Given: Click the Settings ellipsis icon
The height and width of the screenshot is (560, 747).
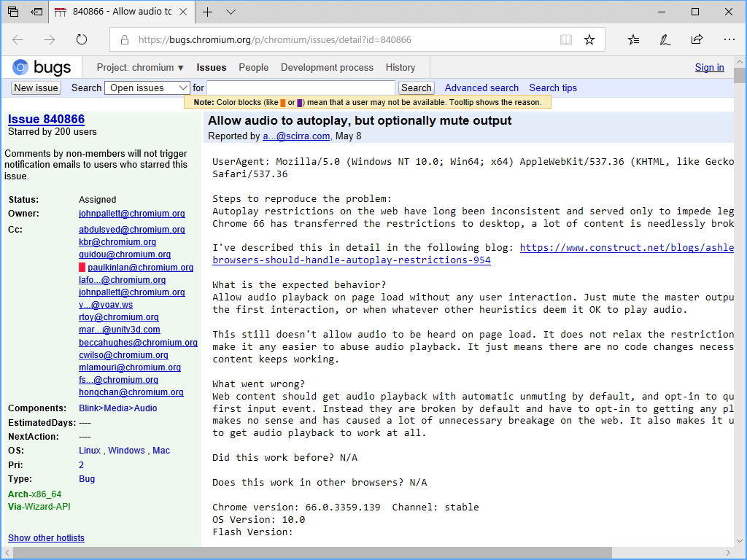Looking at the screenshot, I should point(729,39).
